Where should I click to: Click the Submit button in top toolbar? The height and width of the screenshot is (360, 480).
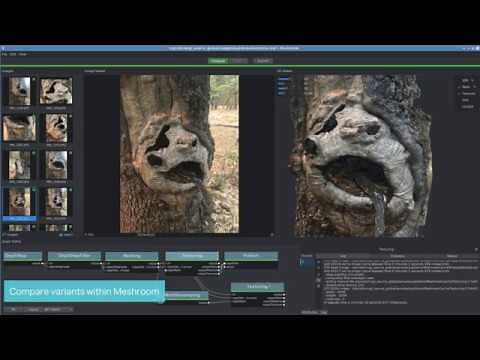point(263,61)
